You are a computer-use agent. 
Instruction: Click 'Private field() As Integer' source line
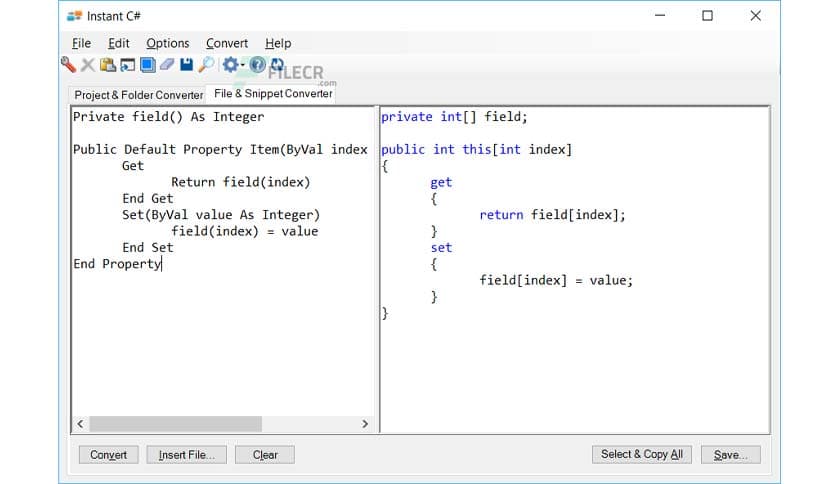(x=168, y=117)
